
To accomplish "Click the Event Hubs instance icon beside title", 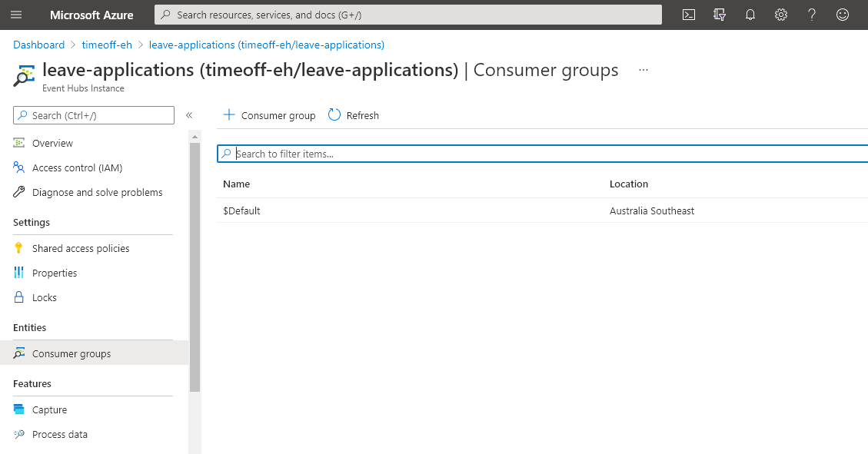I will click(24, 76).
